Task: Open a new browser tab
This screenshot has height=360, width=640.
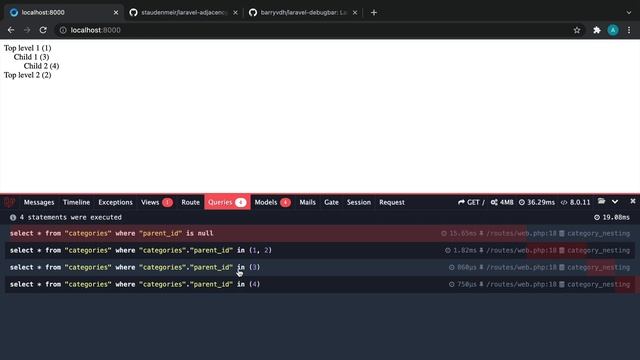Action: [x=374, y=13]
